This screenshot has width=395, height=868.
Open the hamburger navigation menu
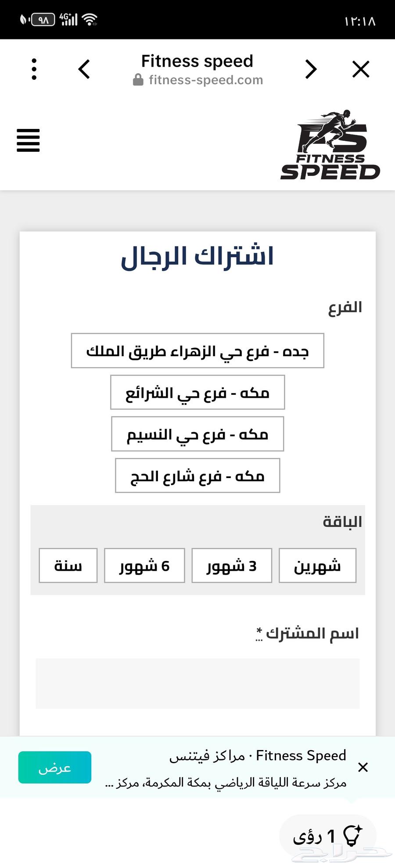tap(28, 141)
